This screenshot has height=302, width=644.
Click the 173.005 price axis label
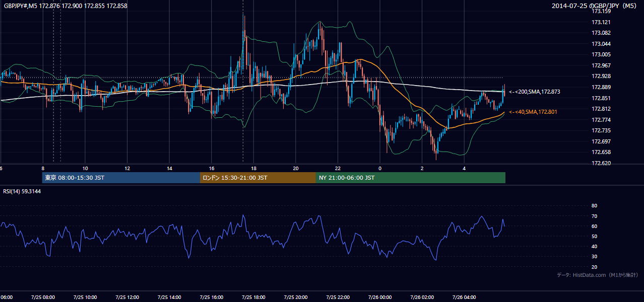pyautogui.click(x=601, y=54)
